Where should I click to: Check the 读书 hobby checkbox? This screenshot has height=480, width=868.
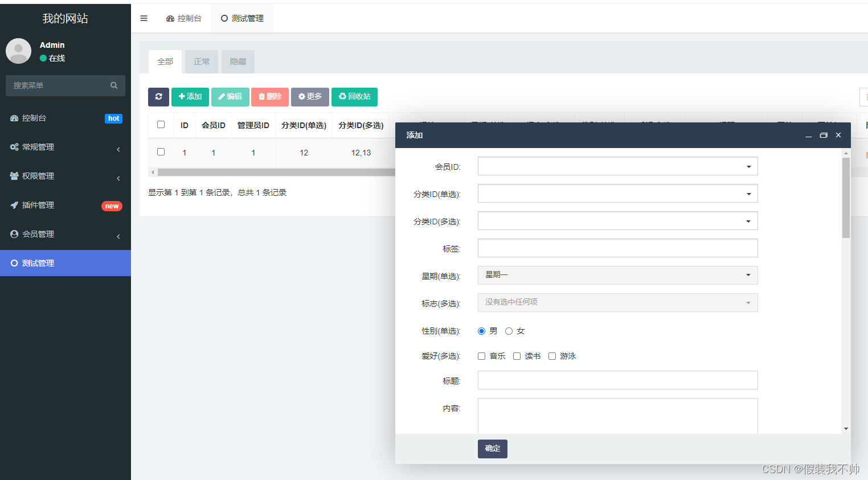[x=517, y=356]
